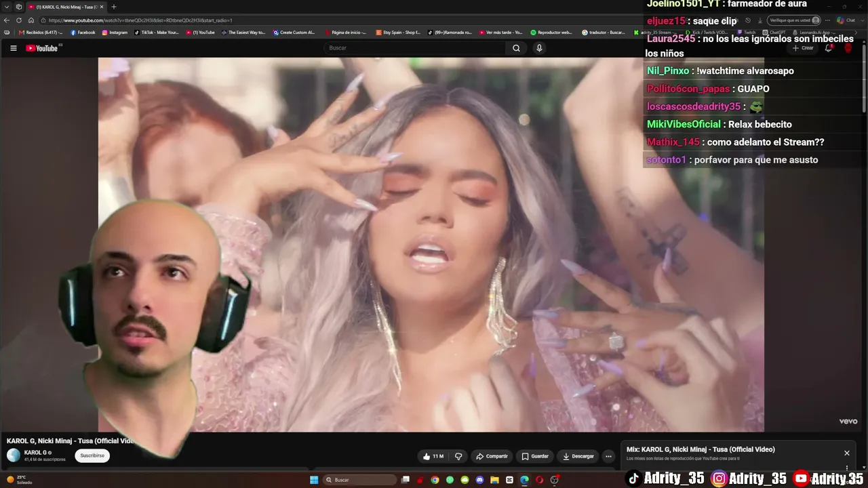
Task: Open the Reproductor web Spotify bookmark
Action: 551,33
